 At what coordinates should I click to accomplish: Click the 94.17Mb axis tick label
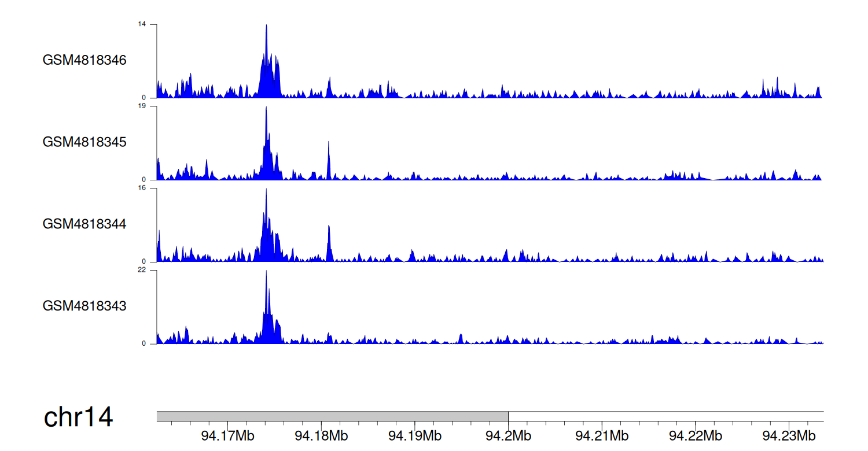coord(227,435)
